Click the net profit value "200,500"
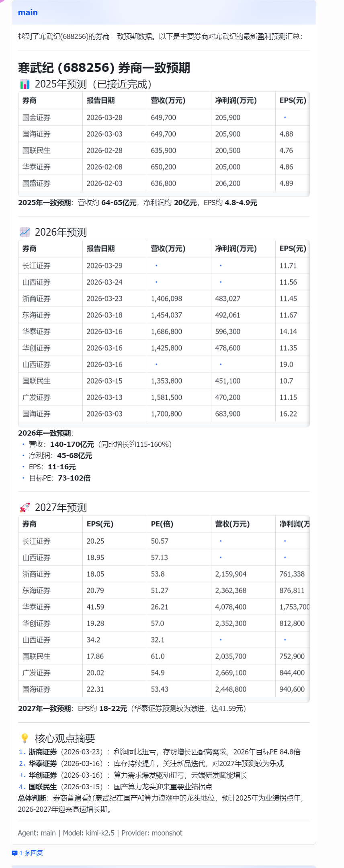 coord(228,151)
